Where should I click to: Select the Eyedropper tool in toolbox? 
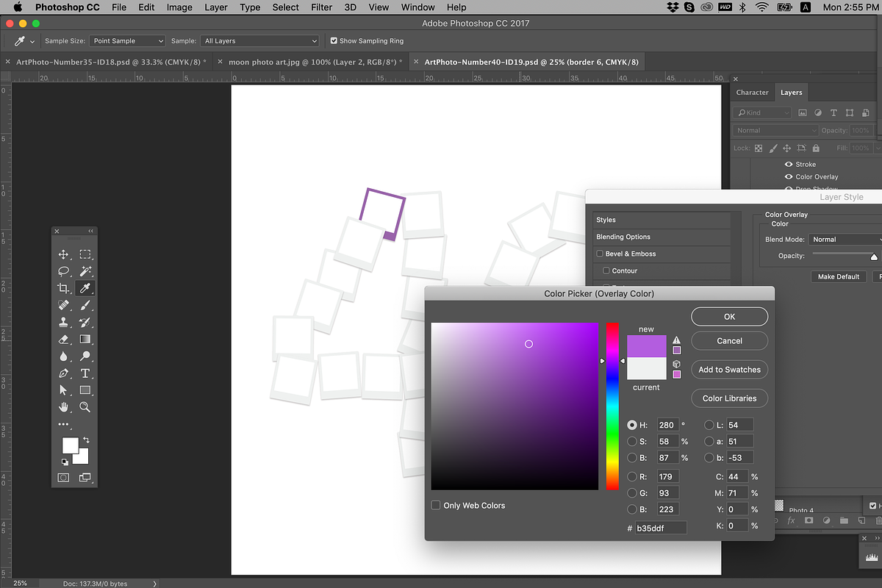point(85,288)
